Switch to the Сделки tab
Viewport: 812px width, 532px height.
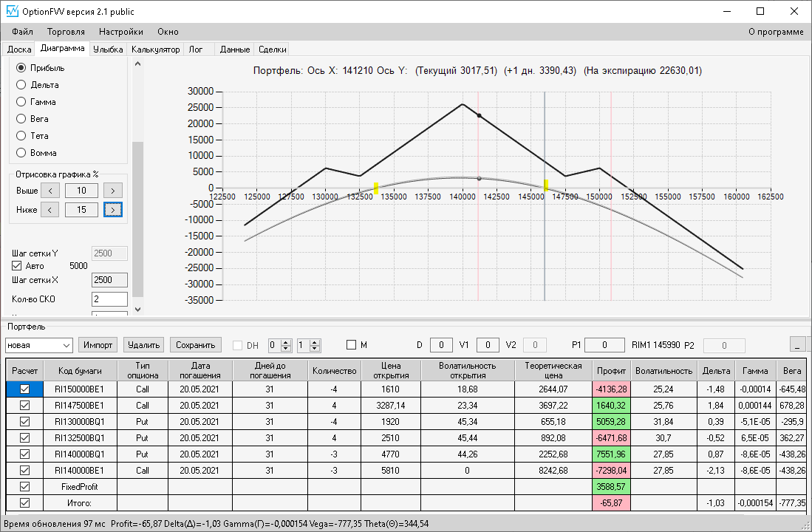[x=273, y=50]
